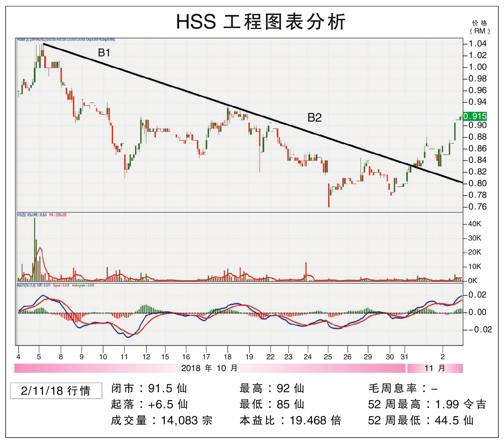This screenshot has width=504, height=443.
Task: Click the 0.80 price axis label
Action: pyautogui.click(x=478, y=183)
